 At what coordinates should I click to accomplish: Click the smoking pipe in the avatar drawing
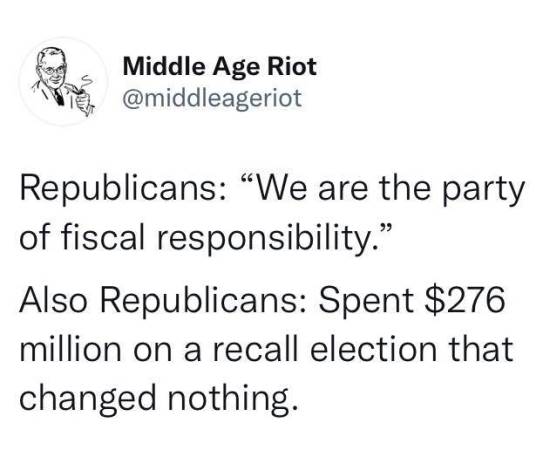point(74,90)
